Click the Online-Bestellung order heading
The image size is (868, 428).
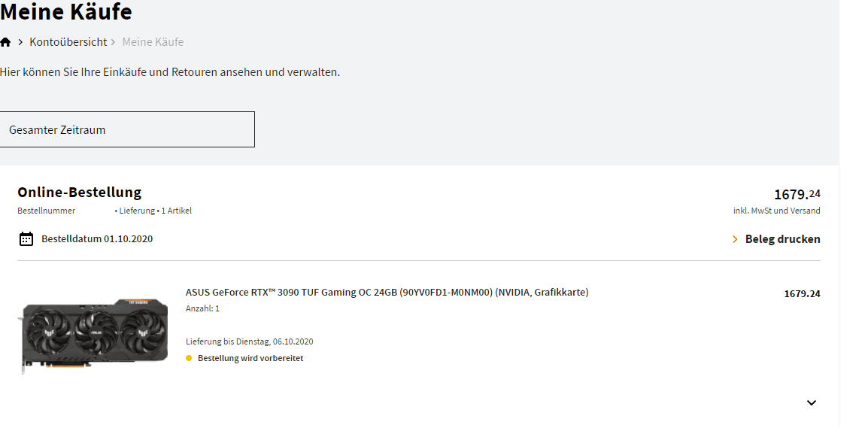(x=79, y=192)
